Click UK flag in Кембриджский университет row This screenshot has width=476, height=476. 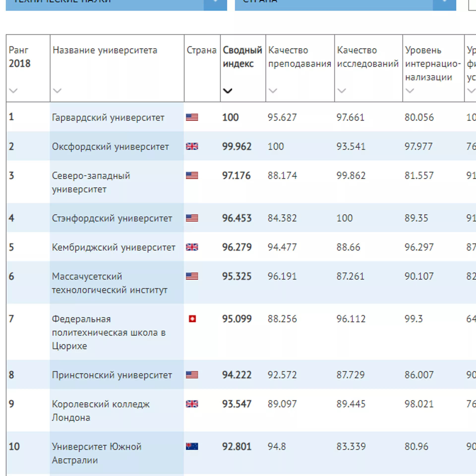pos(192,247)
